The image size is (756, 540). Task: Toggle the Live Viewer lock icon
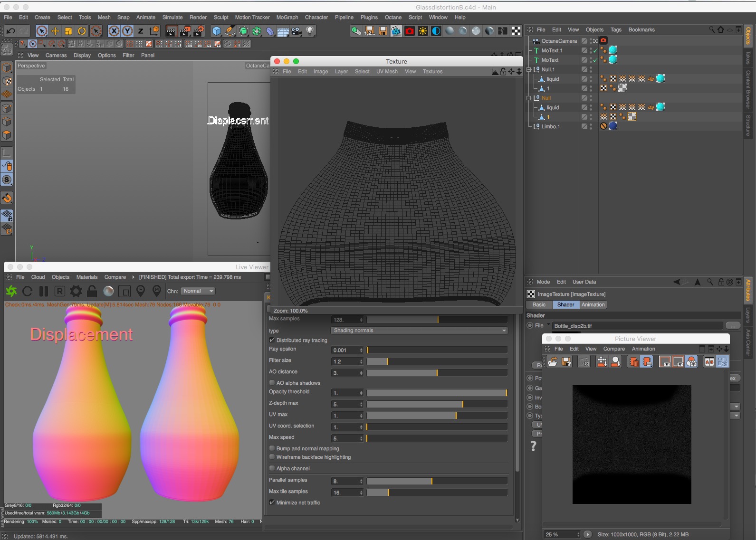point(92,291)
